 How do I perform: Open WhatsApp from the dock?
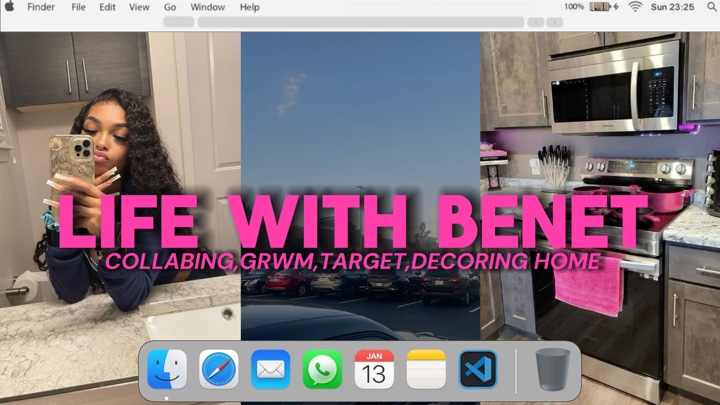pyautogui.click(x=323, y=370)
